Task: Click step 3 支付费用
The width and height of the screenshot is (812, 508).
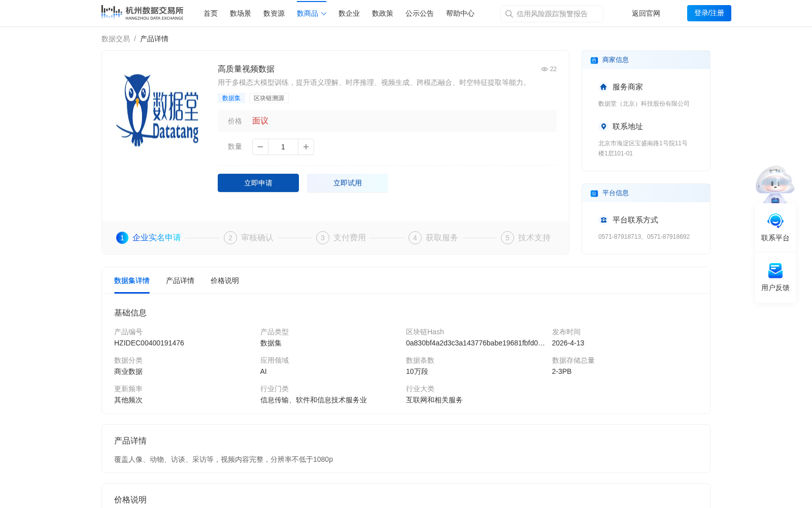Action: coord(341,238)
